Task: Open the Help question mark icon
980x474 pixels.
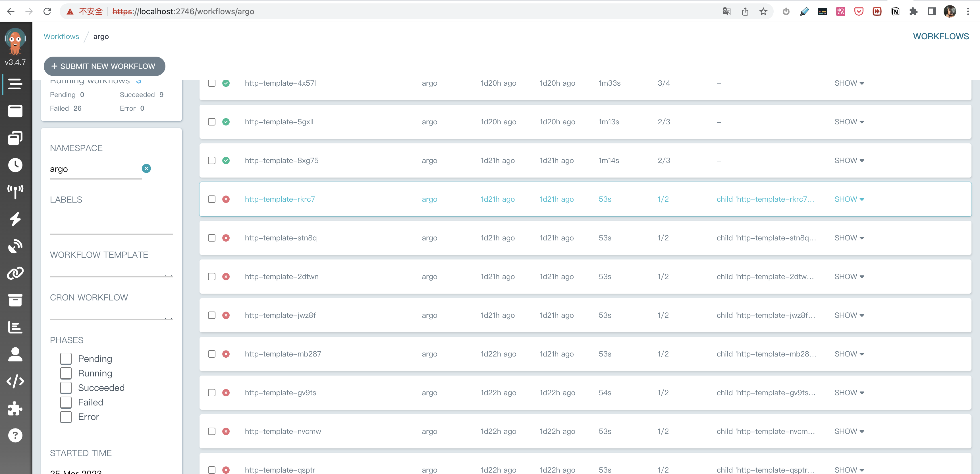Action: pos(15,435)
